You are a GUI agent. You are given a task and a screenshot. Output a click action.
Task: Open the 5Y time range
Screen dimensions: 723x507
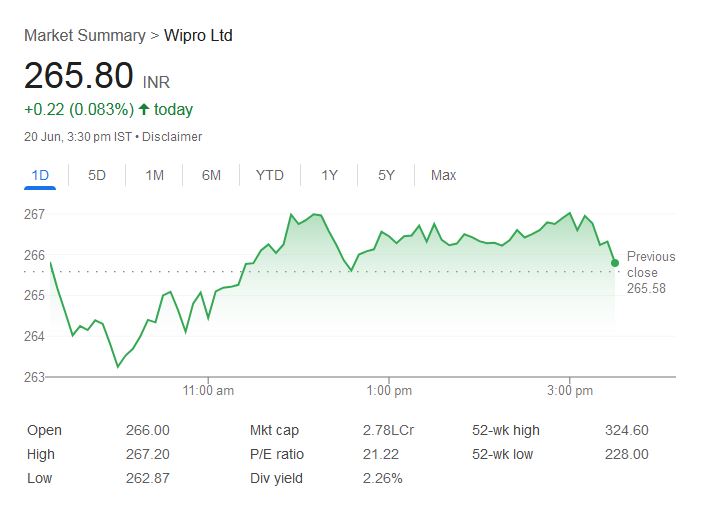386,175
